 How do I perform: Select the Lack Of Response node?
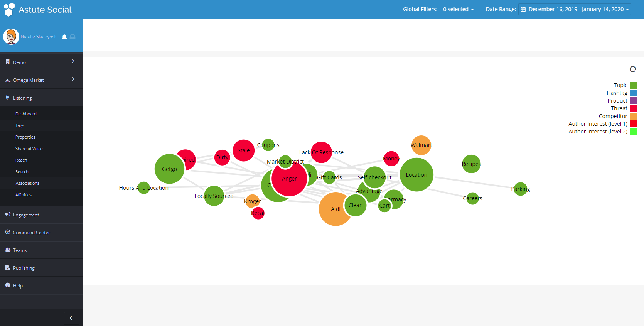[x=321, y=152]
